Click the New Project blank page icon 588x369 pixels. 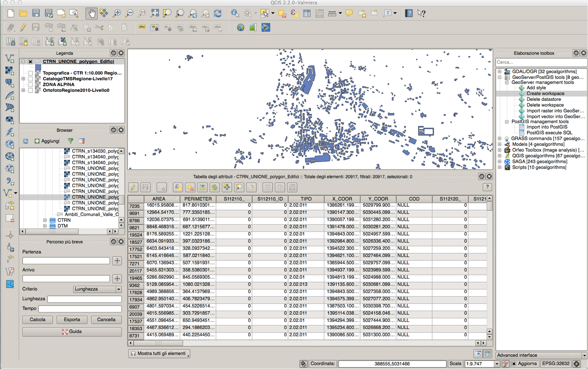click(x=11, y=13)
